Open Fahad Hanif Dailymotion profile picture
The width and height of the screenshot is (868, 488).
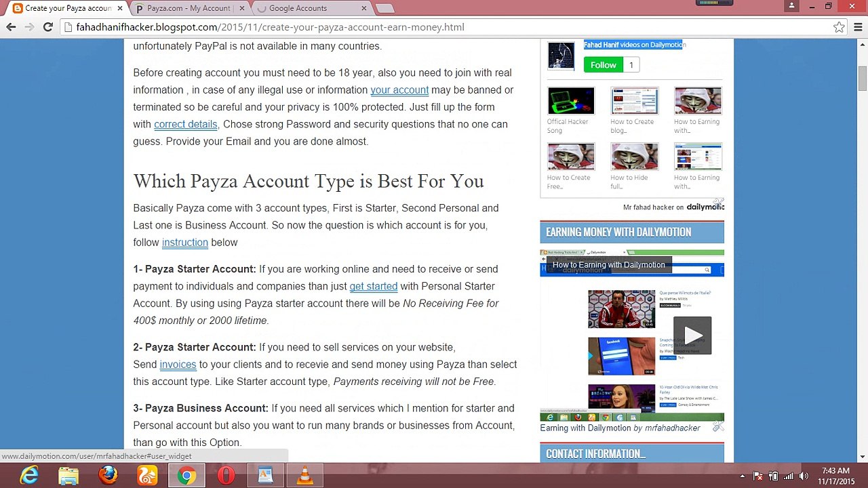[561, 56]
